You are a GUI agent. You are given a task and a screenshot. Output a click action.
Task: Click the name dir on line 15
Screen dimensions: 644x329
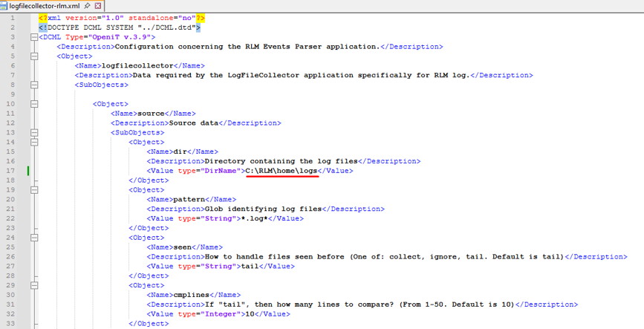tap(180, 152)
